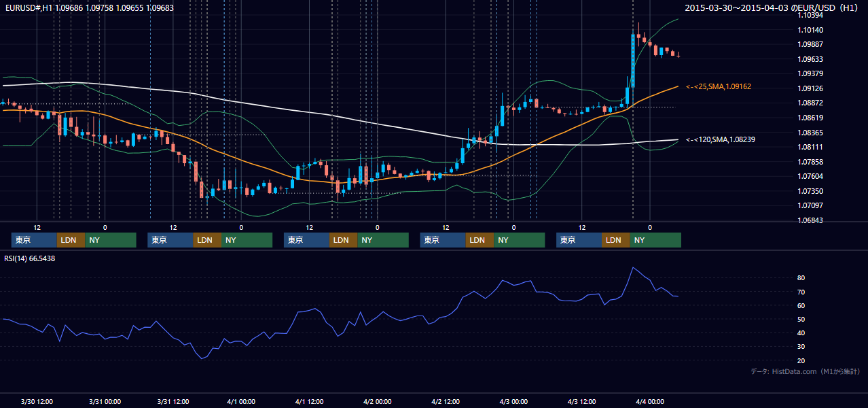Select the 東京 session block for 4/3
This screenshot has height=408, width=868.
coord(579,240)
